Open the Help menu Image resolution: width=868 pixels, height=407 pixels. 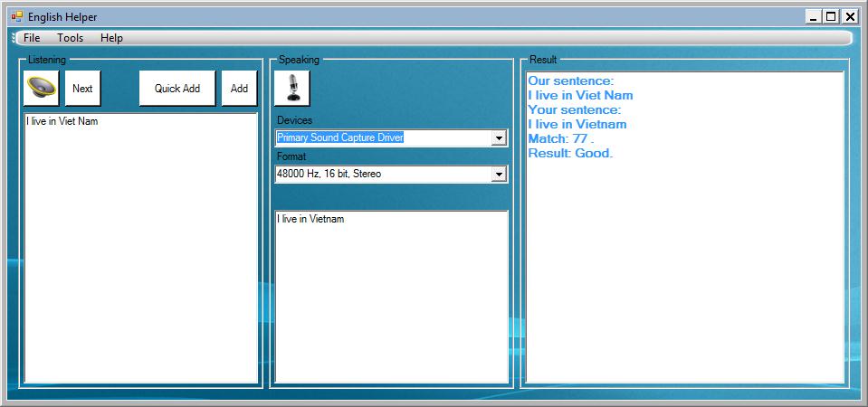[x=111, y=38]
